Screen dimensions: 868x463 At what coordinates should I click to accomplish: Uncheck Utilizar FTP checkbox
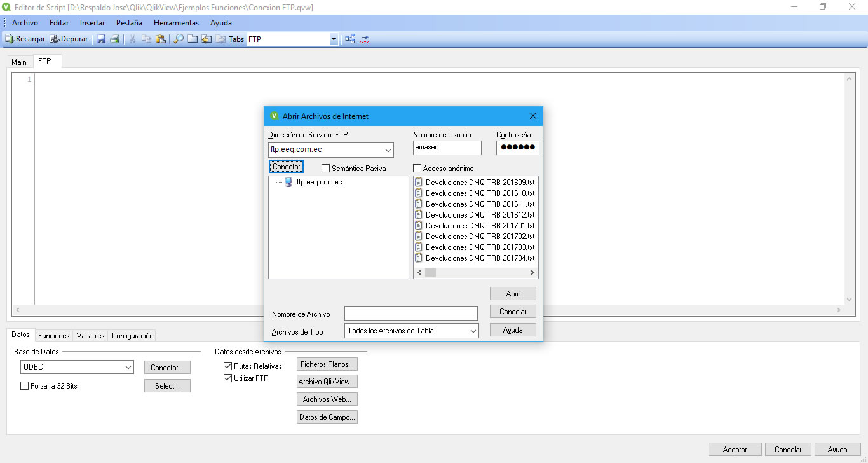click(x=228, y=378)
